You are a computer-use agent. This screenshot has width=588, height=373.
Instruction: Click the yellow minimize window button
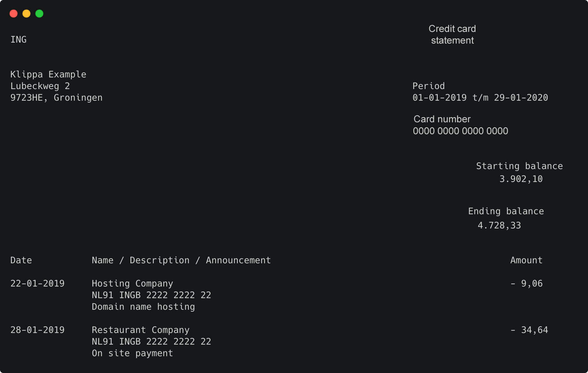tap(26, 14)
